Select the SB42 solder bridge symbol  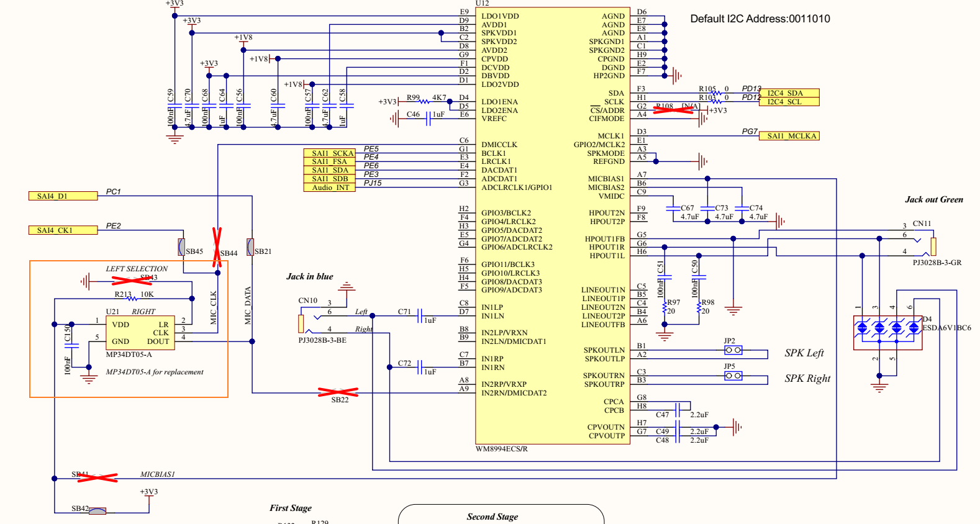98,512
